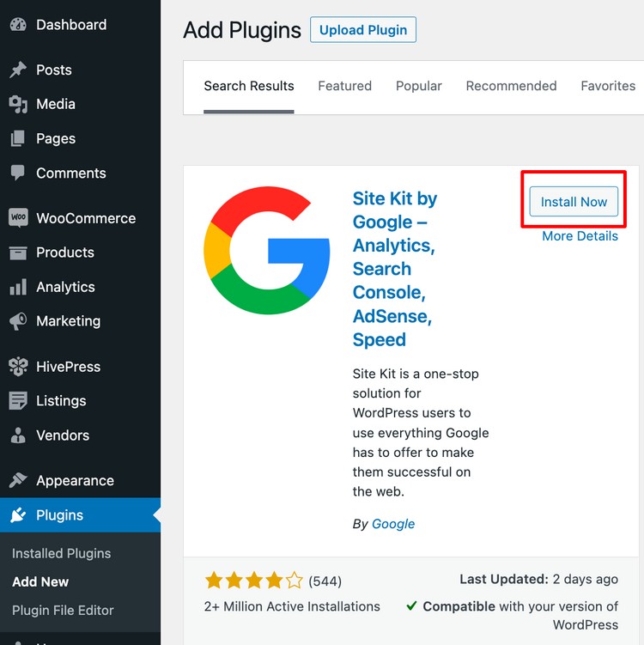Open the Comments menu label
Image resolution: width=644 pixels, height=645 pixels.
[x=71, y=173]
